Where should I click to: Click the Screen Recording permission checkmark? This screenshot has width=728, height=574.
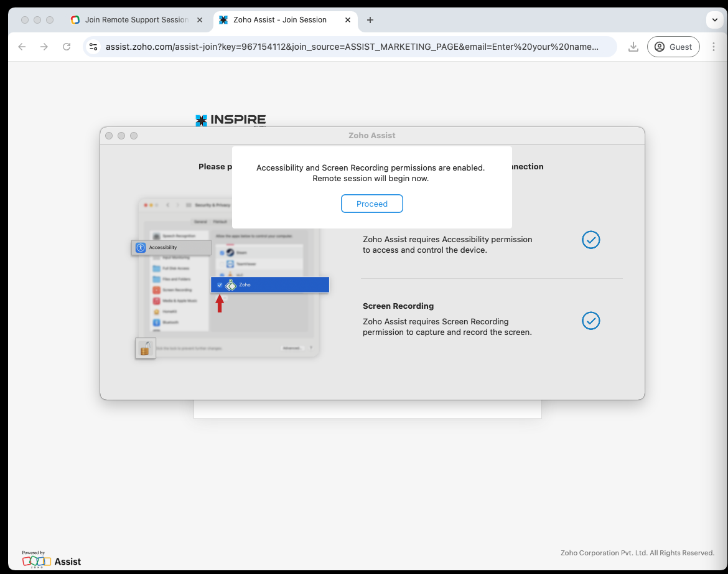click(591, 321)
